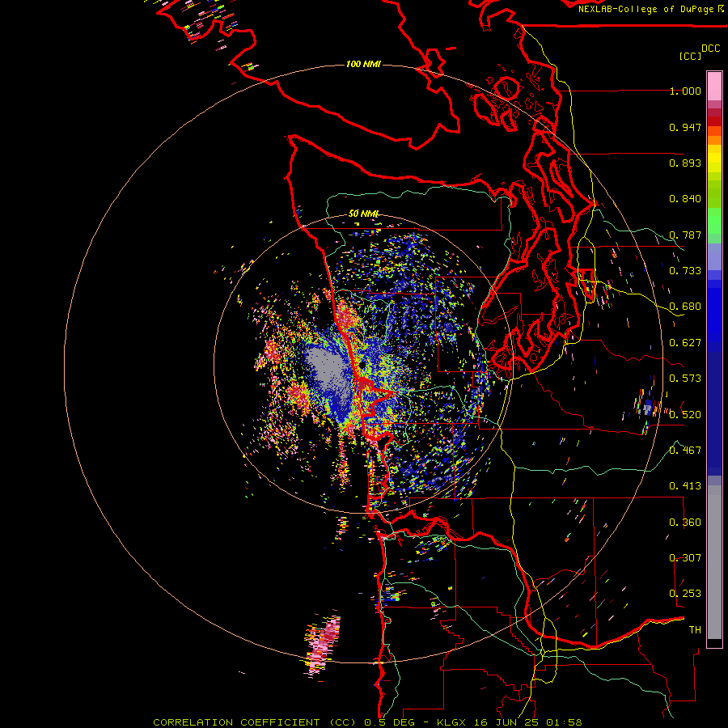
Task: Click the 100 NMI range ring label
Action: (363, 64)
